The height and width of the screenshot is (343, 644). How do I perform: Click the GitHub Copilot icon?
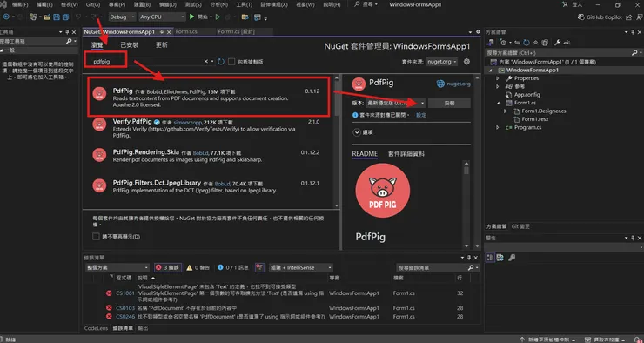(580, 17)
